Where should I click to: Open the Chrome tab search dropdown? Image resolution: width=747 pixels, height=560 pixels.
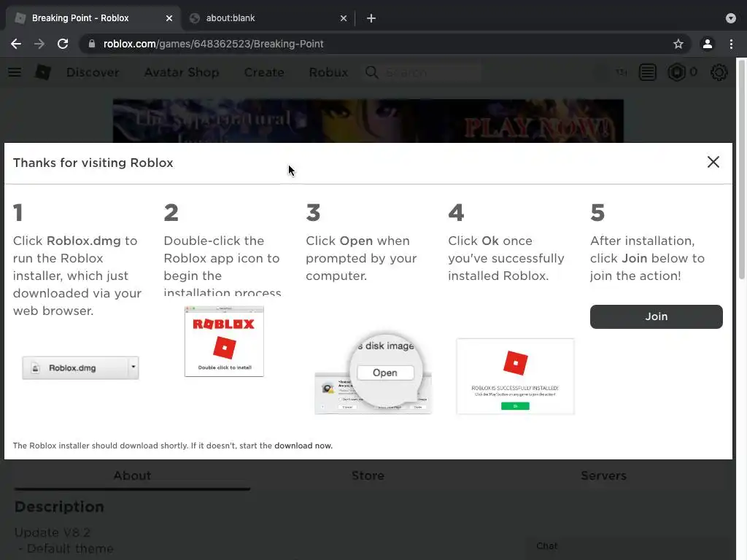731,18
